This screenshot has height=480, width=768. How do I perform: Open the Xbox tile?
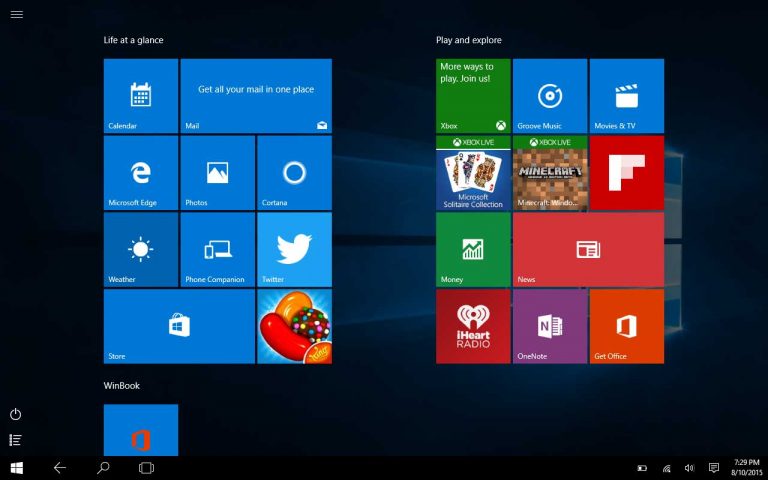(473, 96)
